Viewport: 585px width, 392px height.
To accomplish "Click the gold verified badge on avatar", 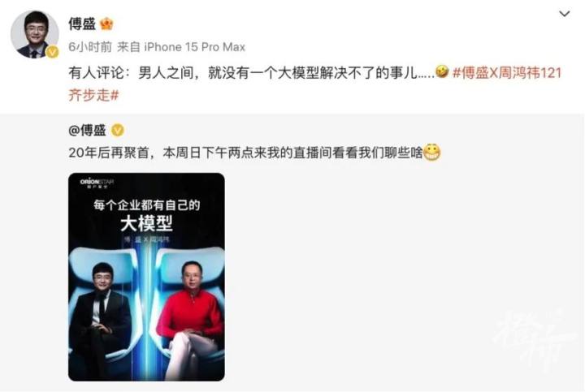I will tap(52, 52).
